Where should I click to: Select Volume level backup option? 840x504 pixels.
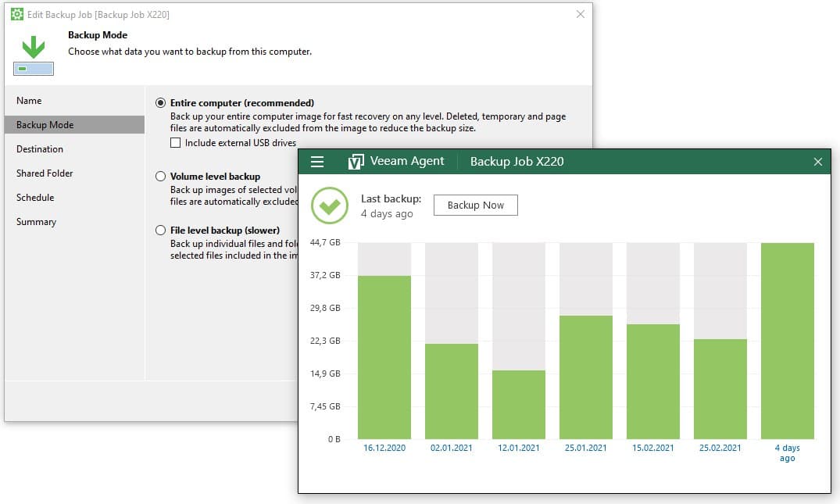tap(161, 177)
